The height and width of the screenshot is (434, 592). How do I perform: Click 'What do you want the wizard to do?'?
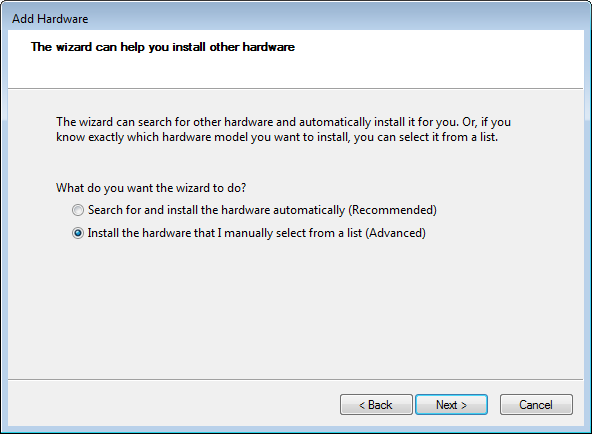[151, 188]
